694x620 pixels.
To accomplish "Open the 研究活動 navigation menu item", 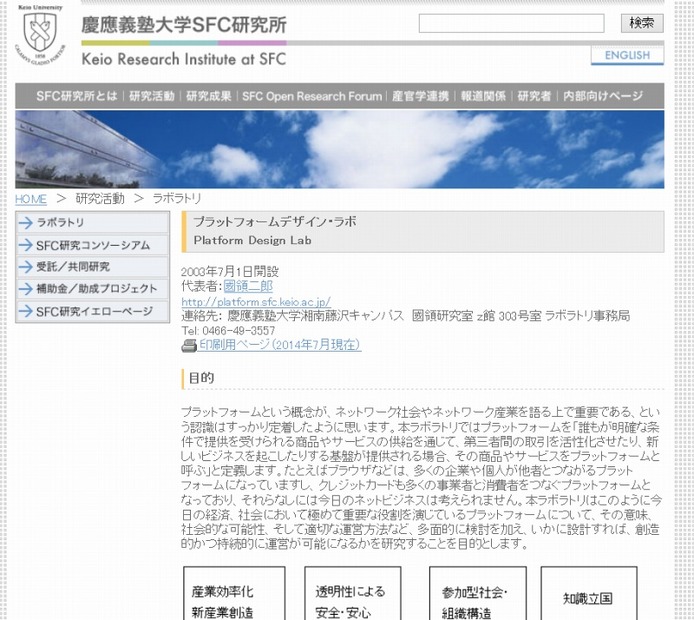I will [152, 96].
